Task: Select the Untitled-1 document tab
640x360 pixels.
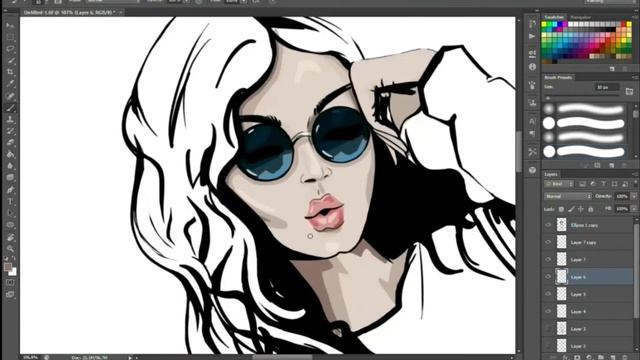Action: [x=69, y=12]
